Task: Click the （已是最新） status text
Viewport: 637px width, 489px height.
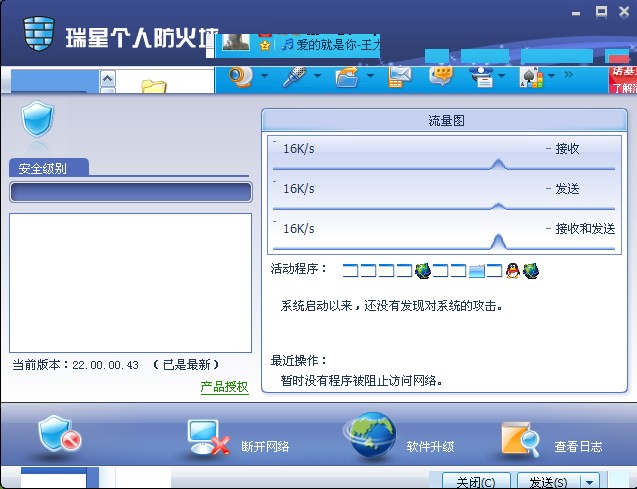Action: click(186, 365)
